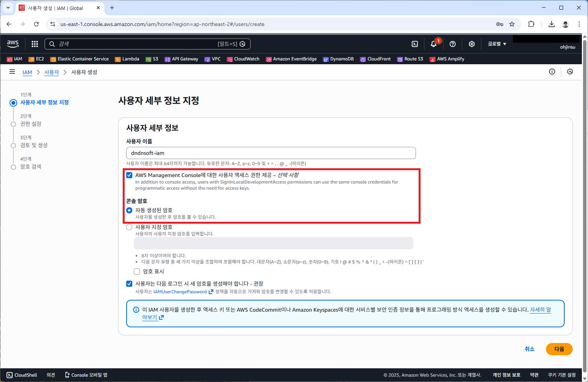588x382 pixels.
Task: Open the Chrome profile avatar menu
Action: coord(565,24)
